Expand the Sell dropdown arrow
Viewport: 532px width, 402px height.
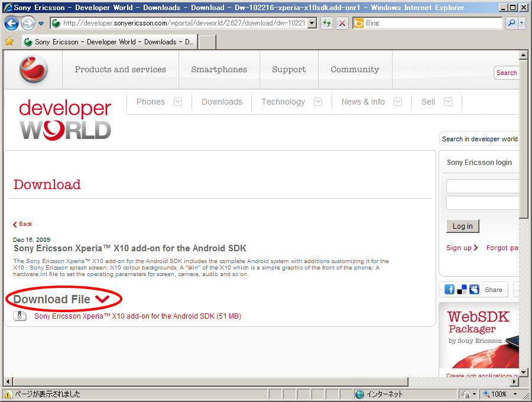pos(448,102)
